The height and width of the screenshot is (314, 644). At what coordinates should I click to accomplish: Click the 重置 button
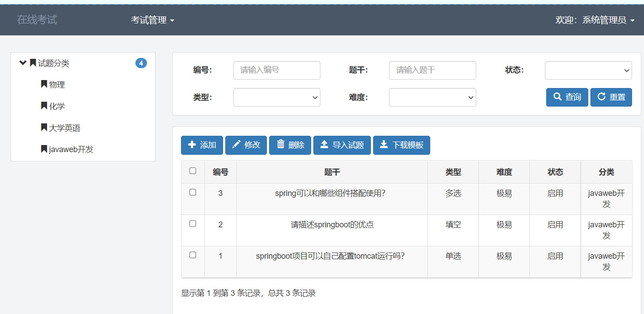[x=611, y=97]
